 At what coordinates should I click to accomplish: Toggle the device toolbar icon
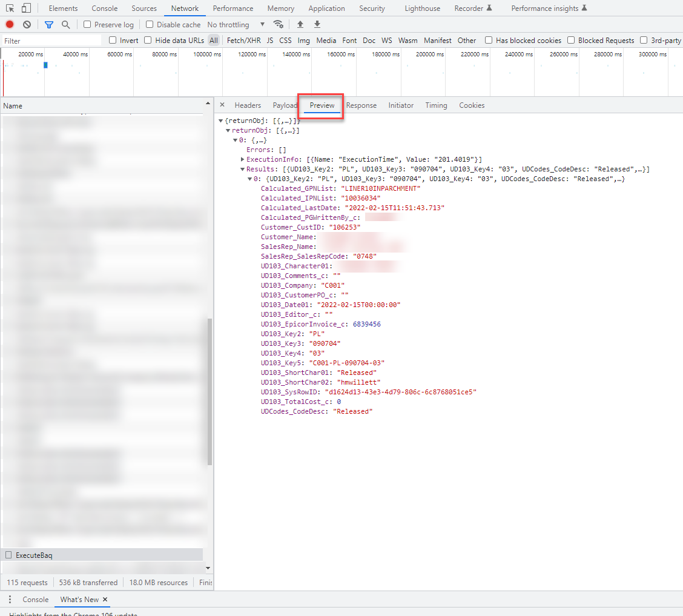26,8
